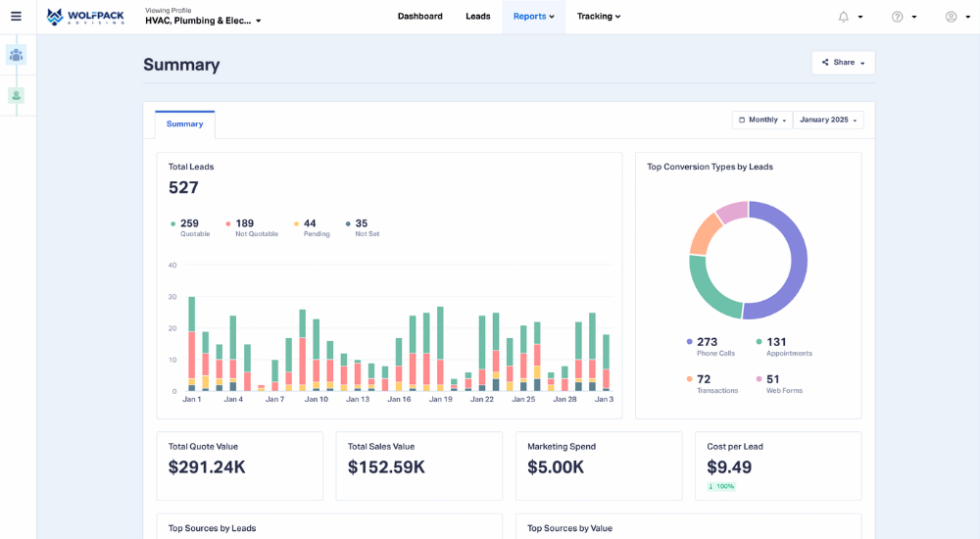The image size is (980, 539).
Task: Open the Reports menu
Action: tap(533, 17)
